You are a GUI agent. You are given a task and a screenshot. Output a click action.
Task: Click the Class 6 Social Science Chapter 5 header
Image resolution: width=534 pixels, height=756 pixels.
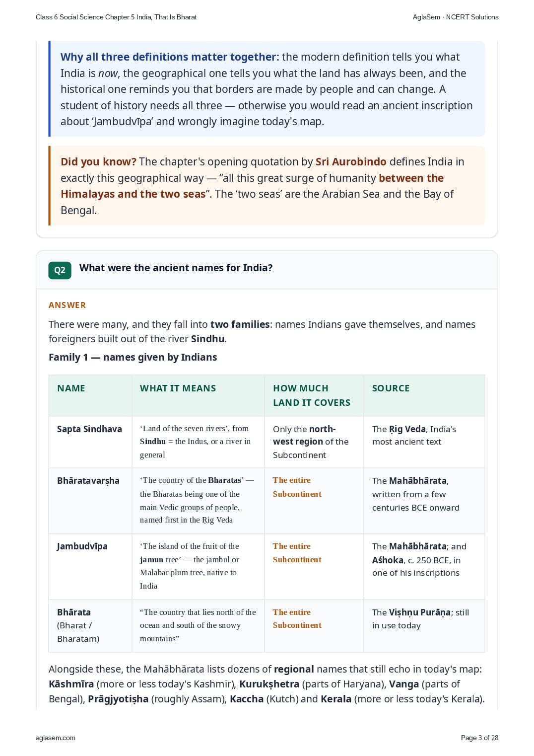tap(116, 17)
